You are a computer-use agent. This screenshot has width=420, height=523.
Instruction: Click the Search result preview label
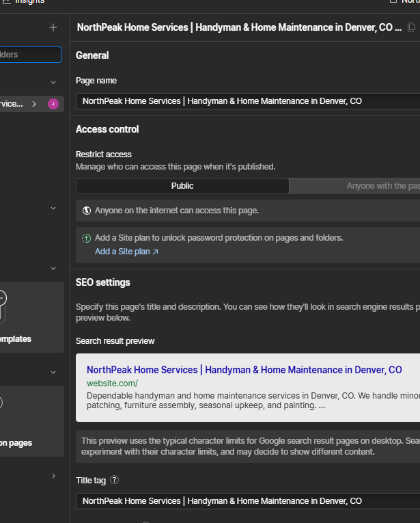pos(115,341)
